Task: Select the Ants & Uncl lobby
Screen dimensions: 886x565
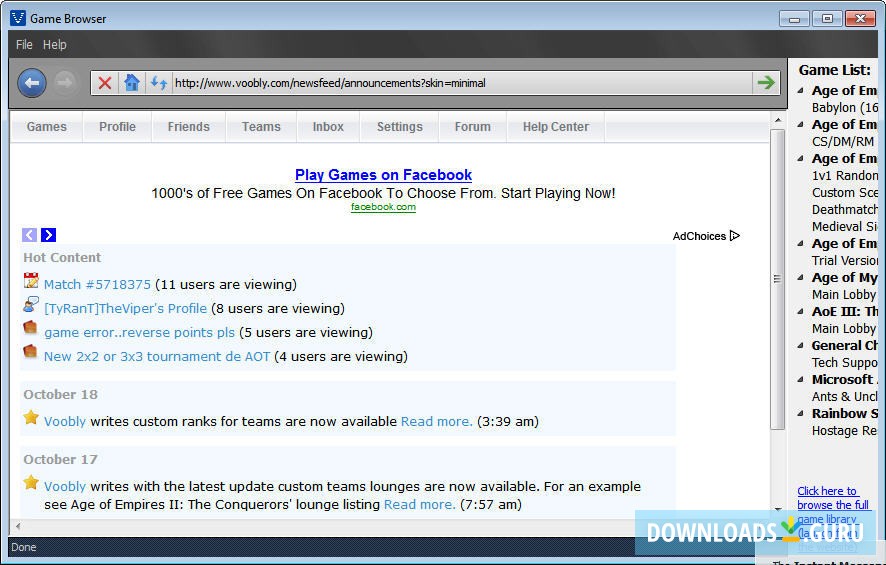Action: 844,397
